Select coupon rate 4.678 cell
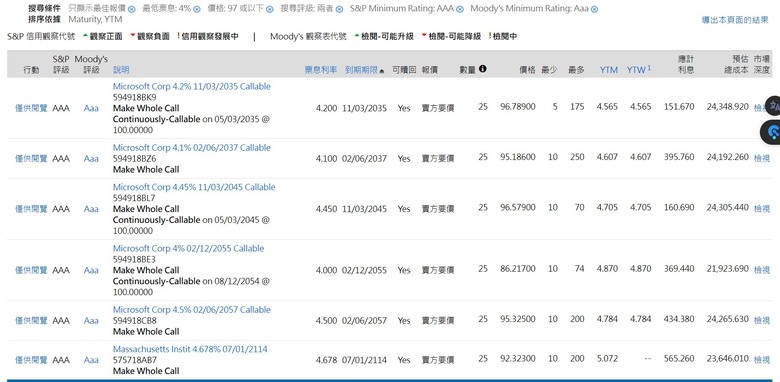 click(x=326, y=360)
